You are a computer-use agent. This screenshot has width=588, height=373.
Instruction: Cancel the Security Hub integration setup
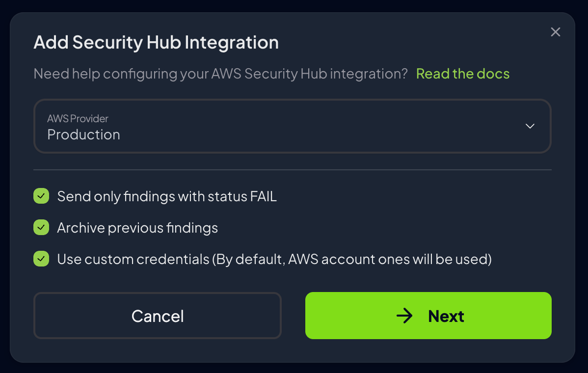coord(157,316)
